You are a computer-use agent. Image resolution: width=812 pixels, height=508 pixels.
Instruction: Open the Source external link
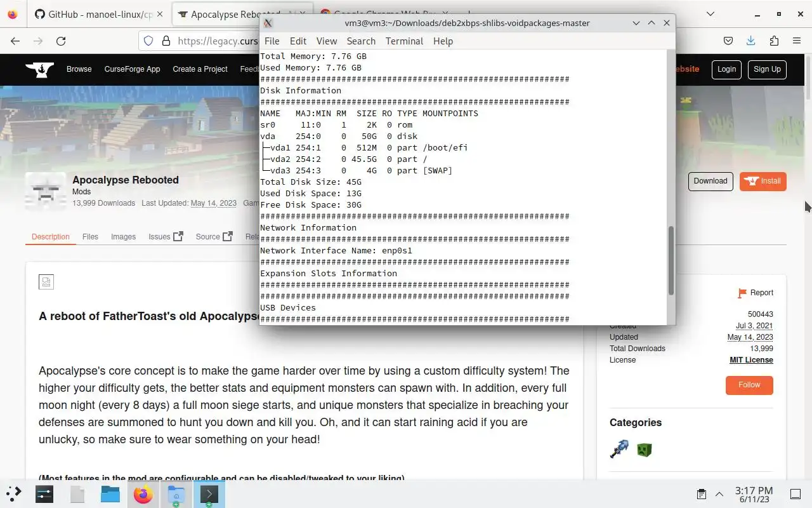pos(214,236)
